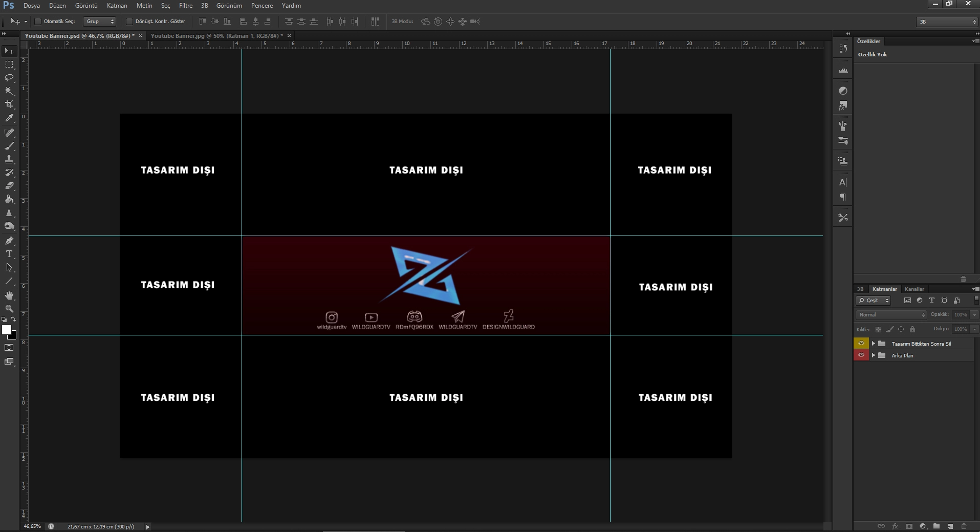Open the Katman menu
This screenshot has height=532, width=980.
coord(117,6)
